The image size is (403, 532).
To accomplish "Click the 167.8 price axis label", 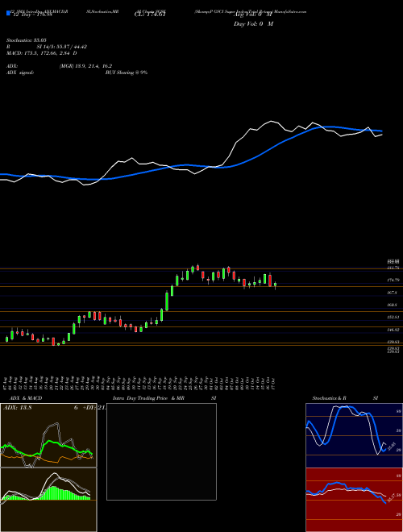I will [x=393, y=293].
